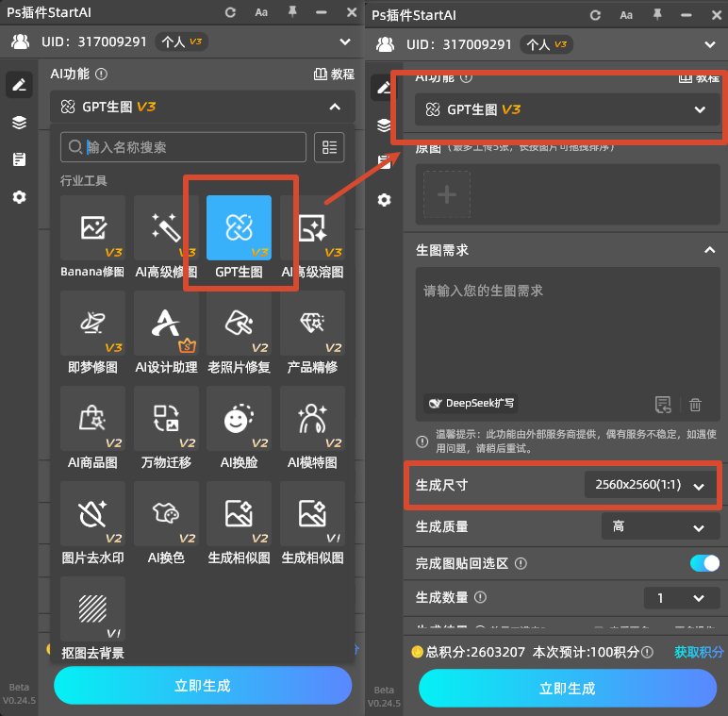Select the highlighted GPT生图 tool tile
728x716 pixels.
coord(239,227)
